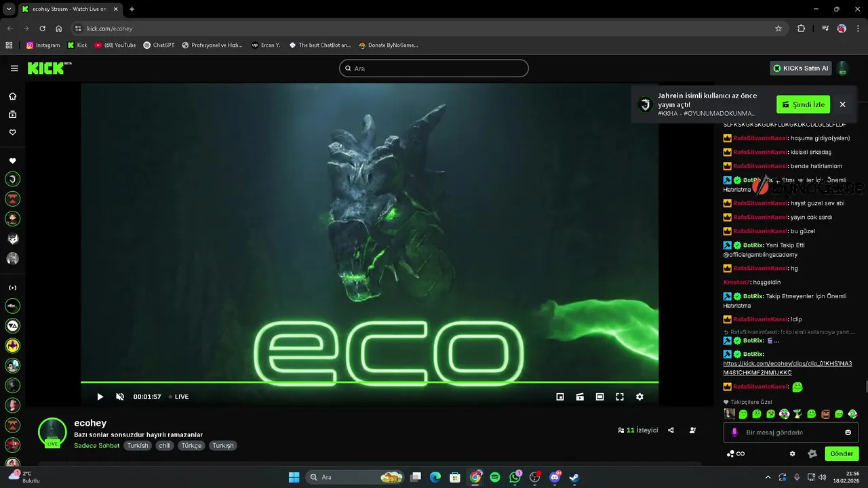Go to Home in sidebar
Image resolution: width=868 pixels, height=488 pixels.
click(x=12, y=96)
